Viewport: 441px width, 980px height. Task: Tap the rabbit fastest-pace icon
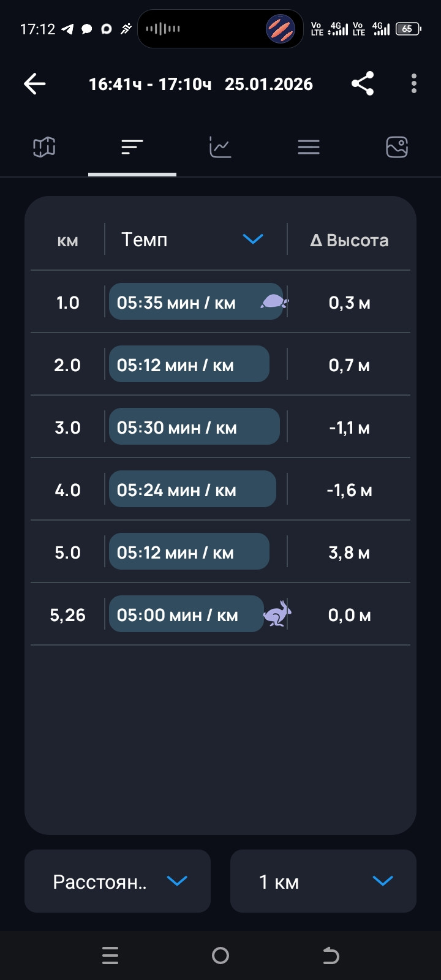coord(277,614)
